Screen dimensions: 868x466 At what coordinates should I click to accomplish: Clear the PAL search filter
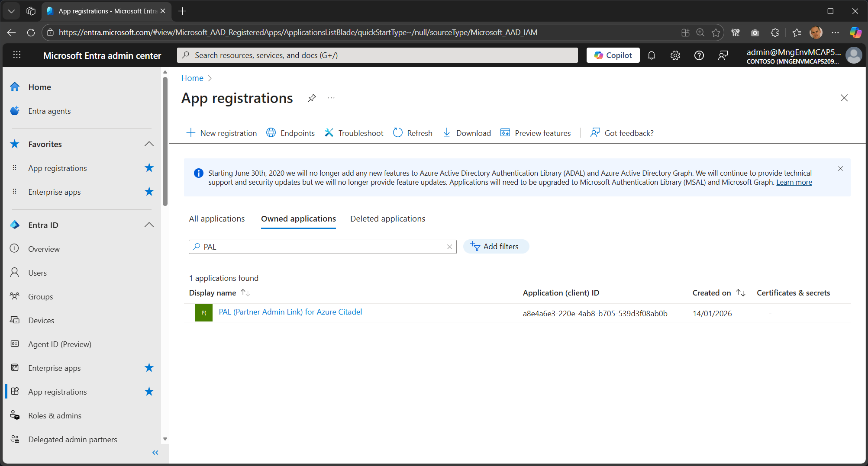point(449,247)
